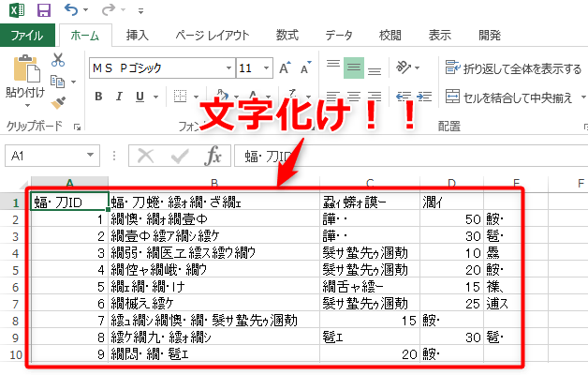588x375 pixels.
Task: Select column B header
Action: click(213, 184)
